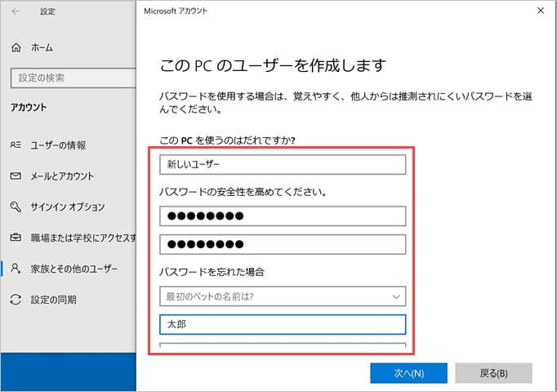Image resolution: width=557 pixels, height=392 pixels.
Task: Click the アカウント heading in sidebar
Action: tap(29, 107)
